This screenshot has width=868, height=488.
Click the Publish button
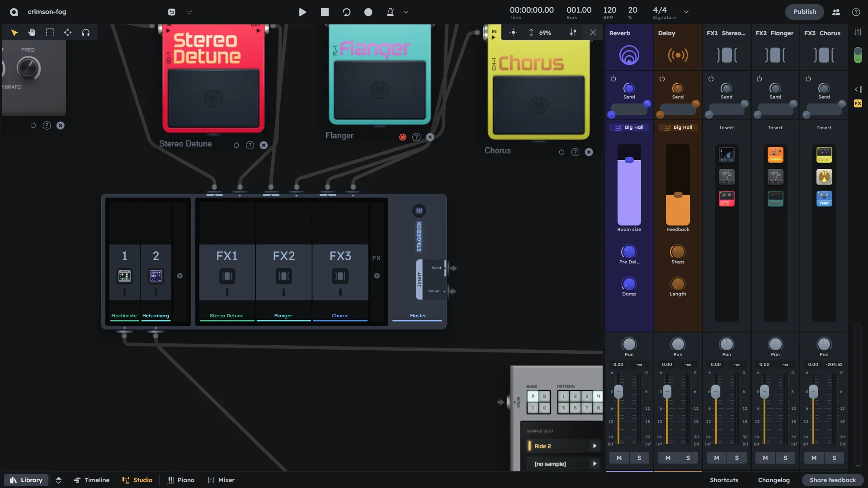tap(804, 12)
